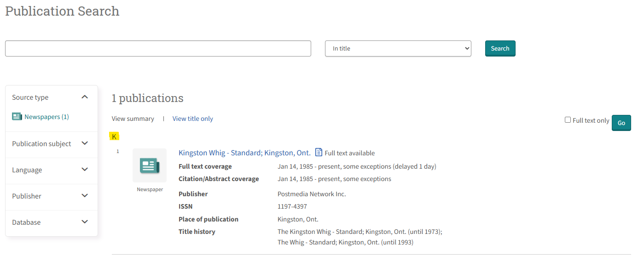Click the Full text available document icon
Image resolution: width=644 pixels, height=267 pixels.
[x=319, y=152]
